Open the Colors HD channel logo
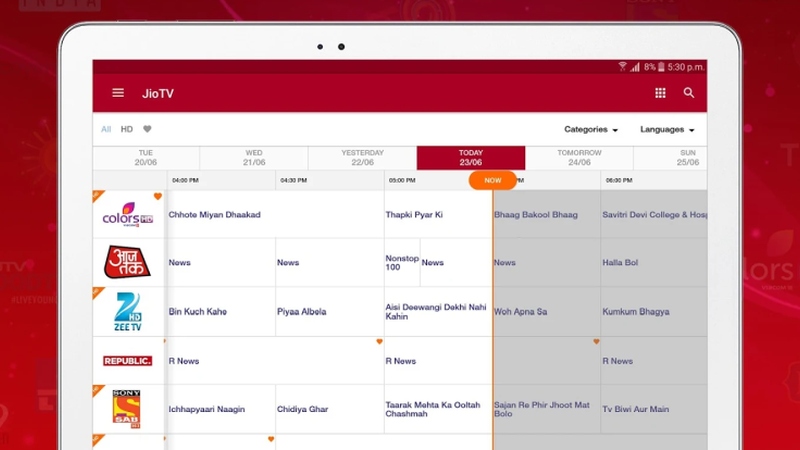The width and height of the screenshot is (800, 450). pos(128,214)
